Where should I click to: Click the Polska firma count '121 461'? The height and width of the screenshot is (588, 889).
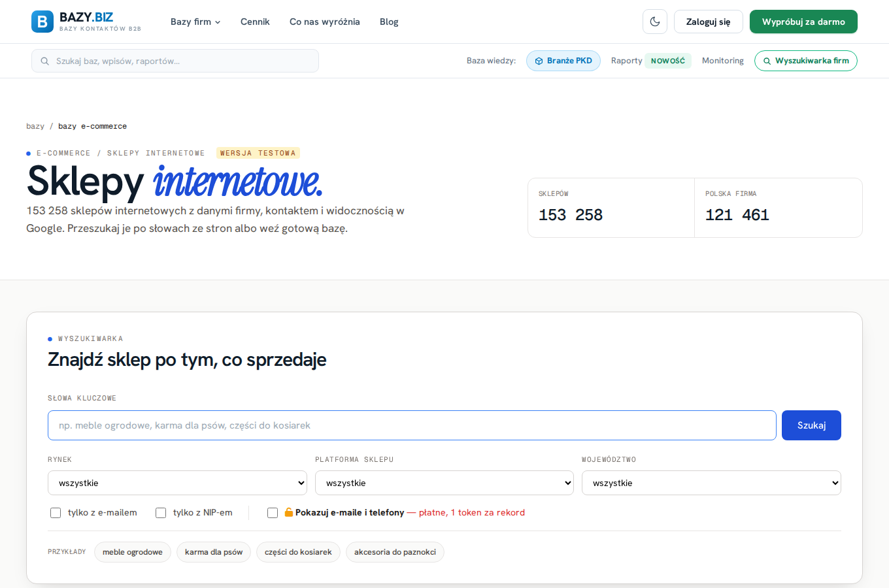(737, 215)
